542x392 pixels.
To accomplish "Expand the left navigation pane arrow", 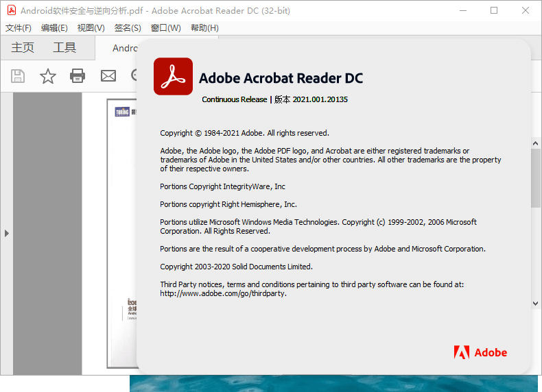I will tap(7, 234).
